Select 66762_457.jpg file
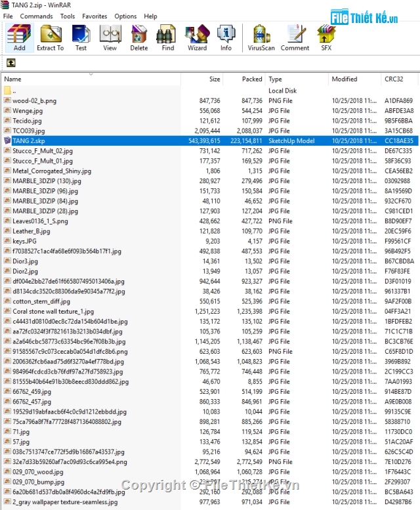Image resolution: width=420 pixels, height=510 pixels. point(32,402)
